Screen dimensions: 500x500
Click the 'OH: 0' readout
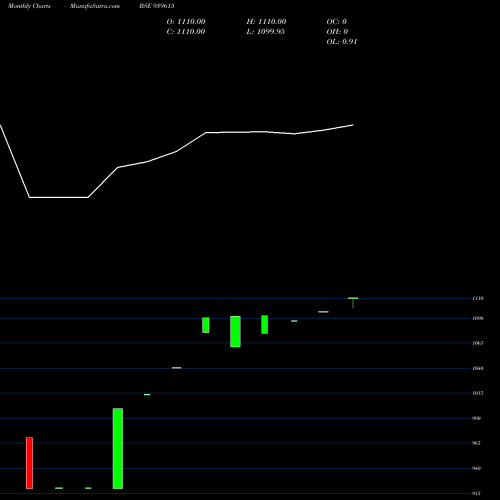337,32
